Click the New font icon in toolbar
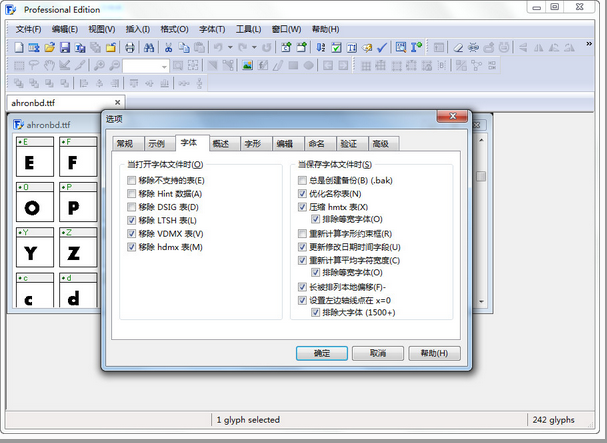The height and width of the screenshot is (443, 607). (x=21, y=47)
